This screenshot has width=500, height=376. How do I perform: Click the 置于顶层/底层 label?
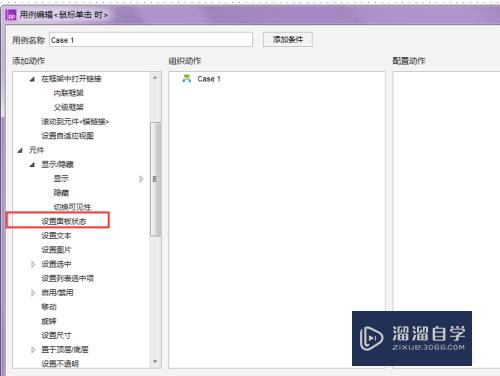[x=65, y=350]
